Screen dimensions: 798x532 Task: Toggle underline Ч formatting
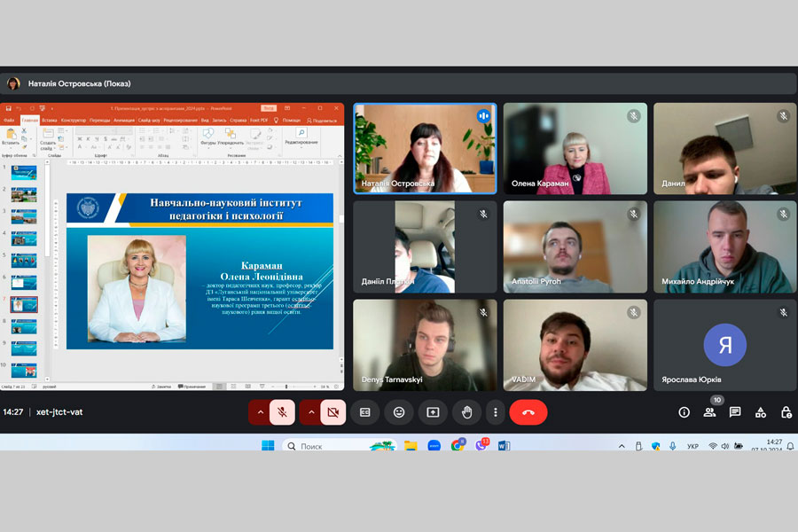tap(96, 139)
